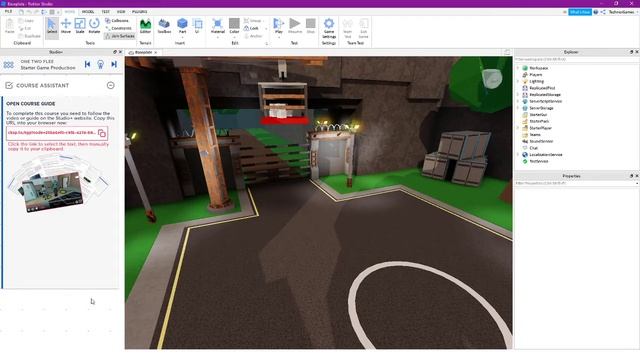The height and width of the screenshot is (360, 640).
Task: Open the UI insert tool
Action: (197, 26)
